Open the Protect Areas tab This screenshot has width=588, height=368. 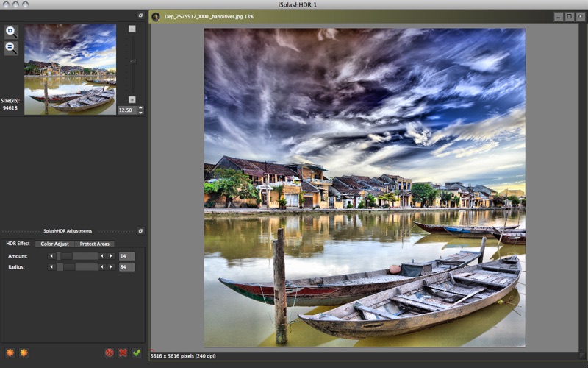pyautogui.click(x=95, y=244)
